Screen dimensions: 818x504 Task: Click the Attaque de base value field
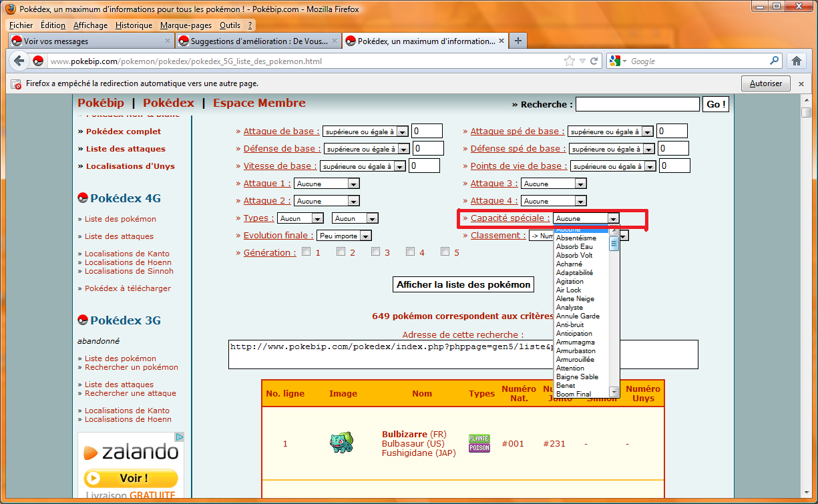click(x=427, y=132)
